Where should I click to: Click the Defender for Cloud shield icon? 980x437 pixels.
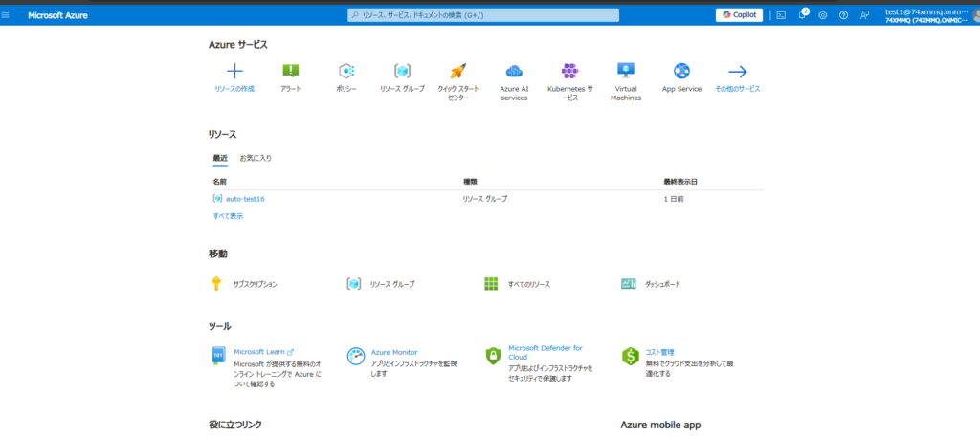coord(493,356)
